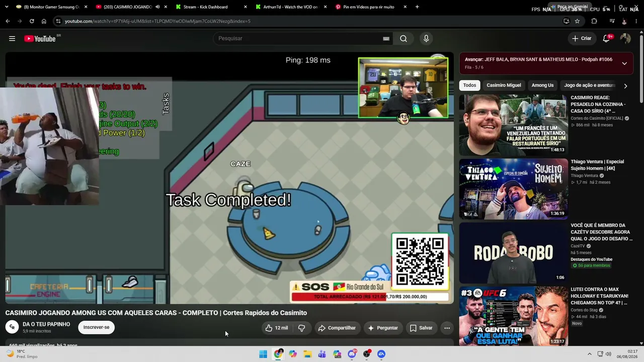Open Thiago Ventura Sujeito Homem thumbnail
The height and width of the screenshot is (362, 644).
tap(513, 189)
